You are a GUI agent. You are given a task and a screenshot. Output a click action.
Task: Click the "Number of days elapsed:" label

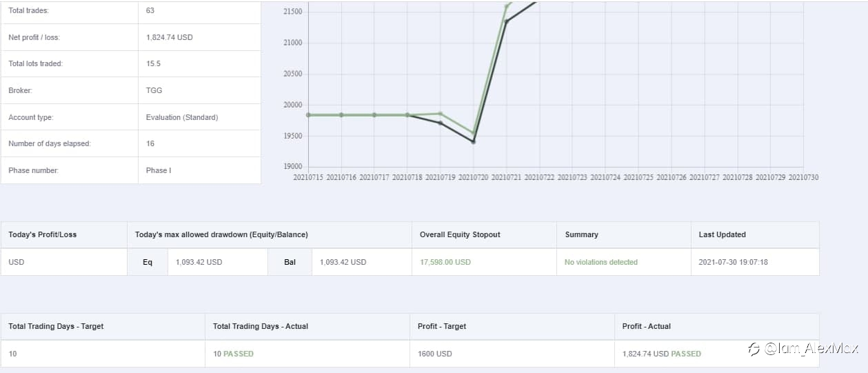tap(50, 143)
